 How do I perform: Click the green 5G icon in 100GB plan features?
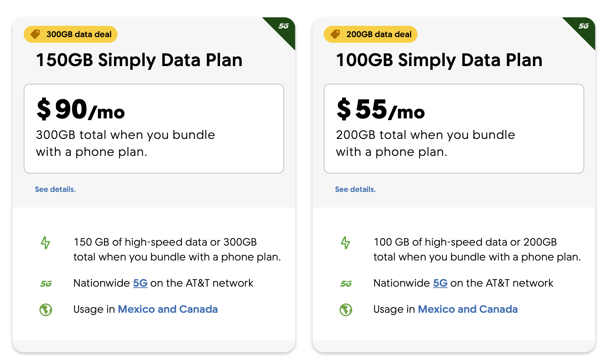pyautogui.click(x=346, y=283)
